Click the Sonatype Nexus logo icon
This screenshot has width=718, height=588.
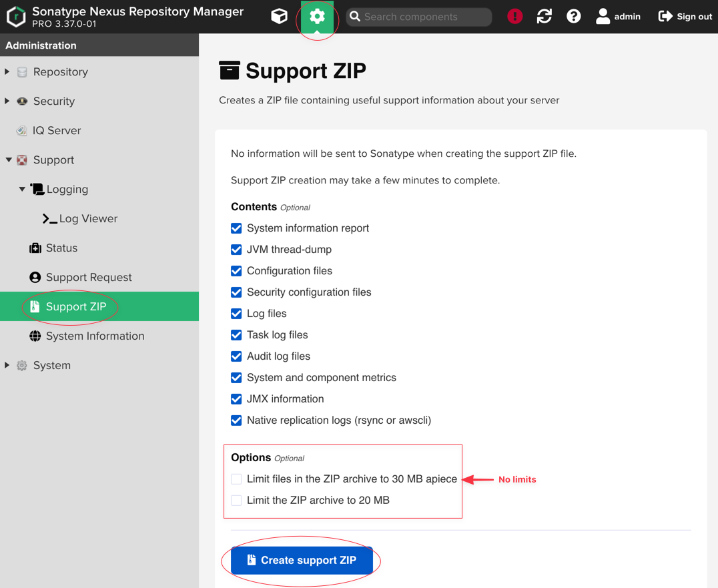click(x=16, y=15)
